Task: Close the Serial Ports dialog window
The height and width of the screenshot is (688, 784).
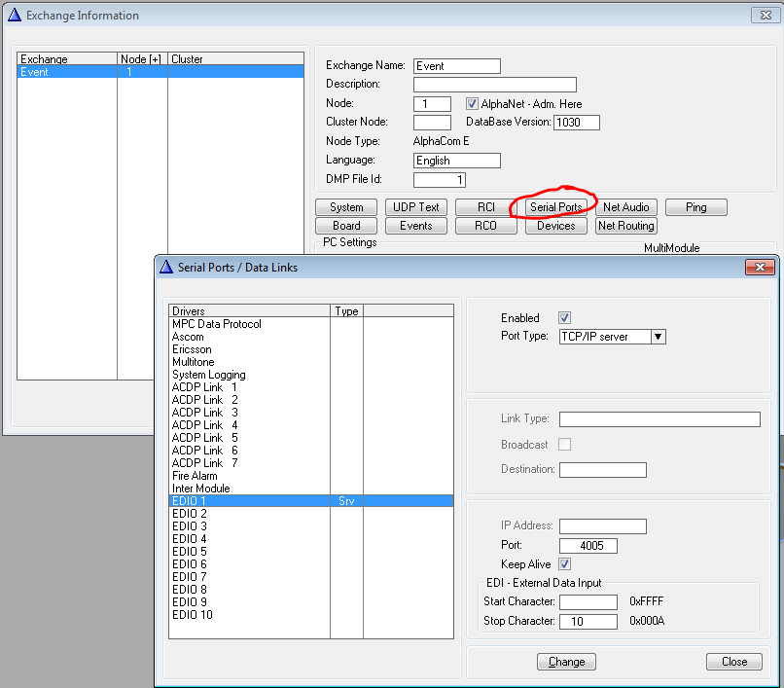Action: (759, 268)
